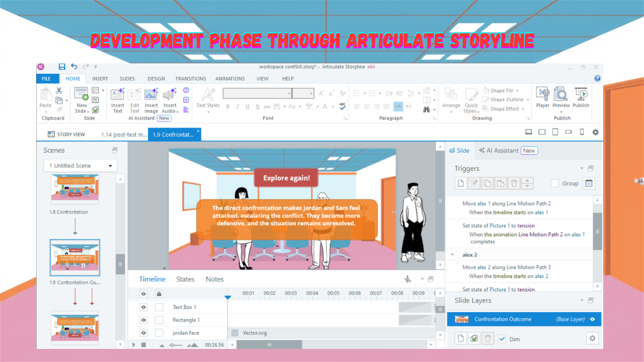
Task: Click the Save icon in the quick access toolbar
Action: click(62, 67)
